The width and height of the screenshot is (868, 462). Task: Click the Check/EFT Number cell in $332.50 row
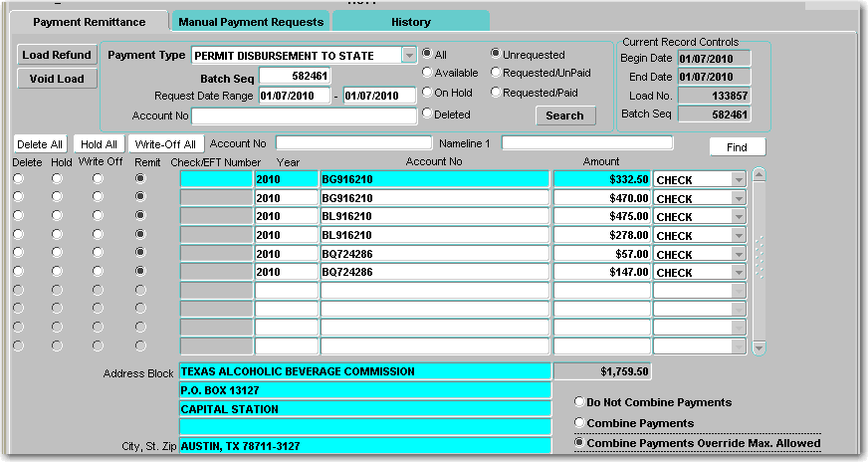click(216, 179)
